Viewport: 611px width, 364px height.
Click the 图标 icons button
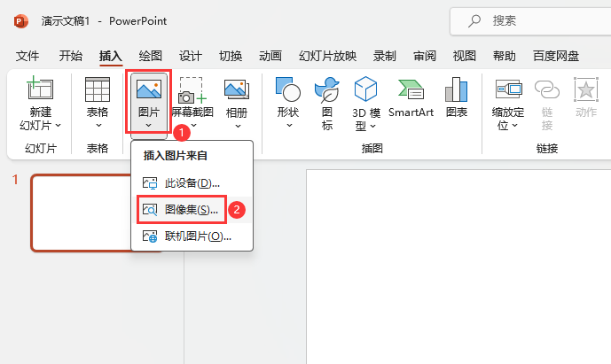[x=327, y=103]
